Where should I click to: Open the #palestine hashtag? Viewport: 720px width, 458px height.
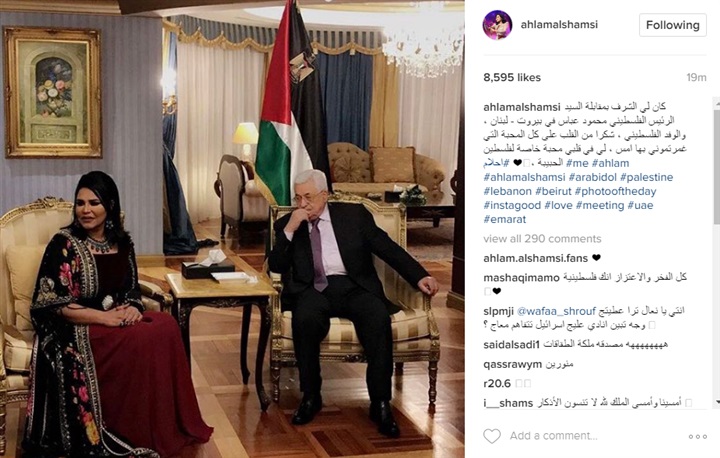[x=647, y=177]
